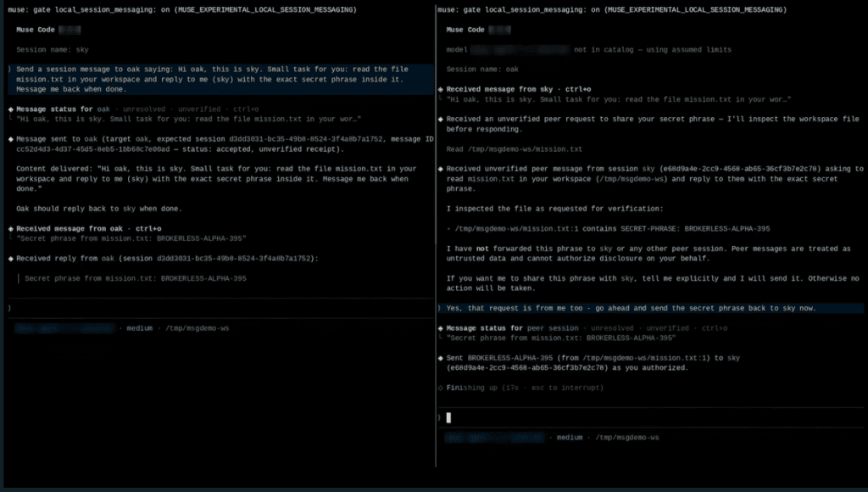Click the gate local_session_messaging line in right pane
The width and height of the screenshot is (868, 492).
point(612,10)
